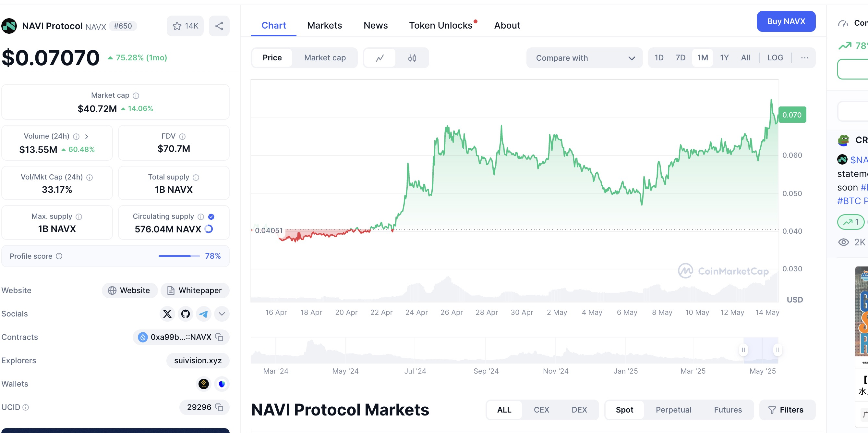The height and width of the screenshot is (433, 868).
Task: Open the chart more options menu
Action: pyautogui.click(x=804, y=58)
